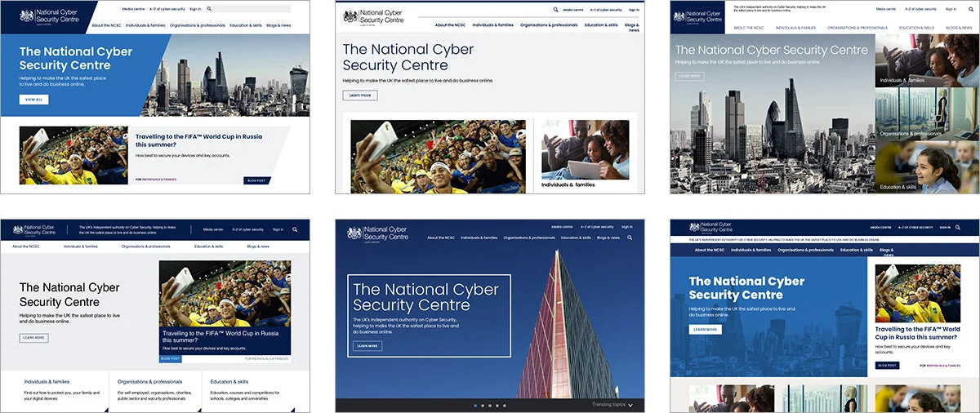The width and height of the screenshot is (980, 413).
Task: Open Organisations & professionals in the top-middle mockup
Action: pyautogui.click(x=550, y=24)
